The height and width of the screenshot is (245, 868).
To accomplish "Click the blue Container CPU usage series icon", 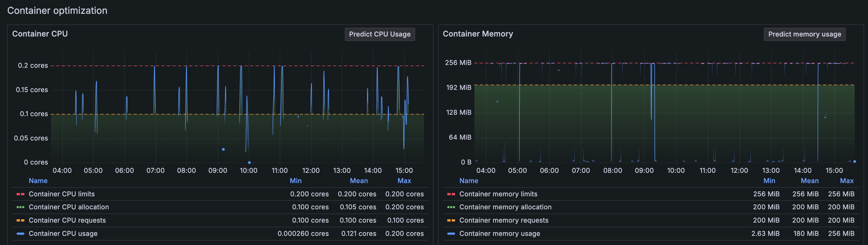I will coord(20,234).
